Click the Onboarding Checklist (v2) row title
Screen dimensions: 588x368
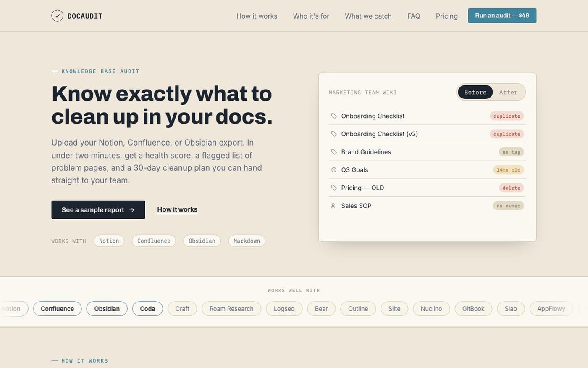(x=379, y=134)
